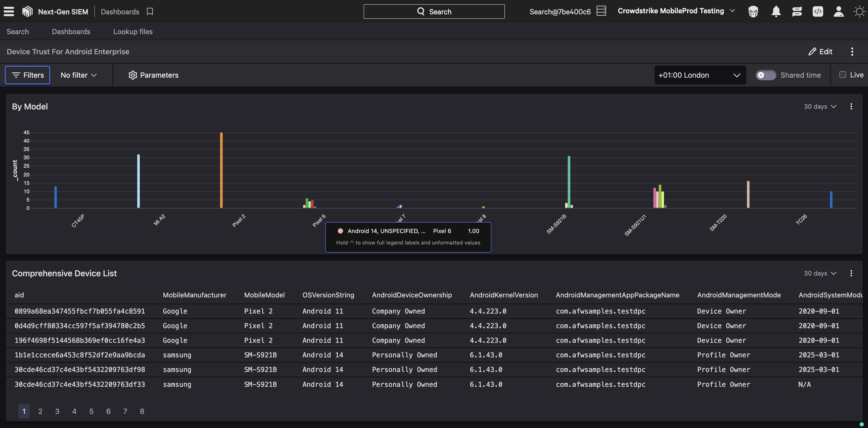Image resolution: width=868 pixels, height=428 pixels.
Task: Open the user profile icon
Action: point(839,11)
